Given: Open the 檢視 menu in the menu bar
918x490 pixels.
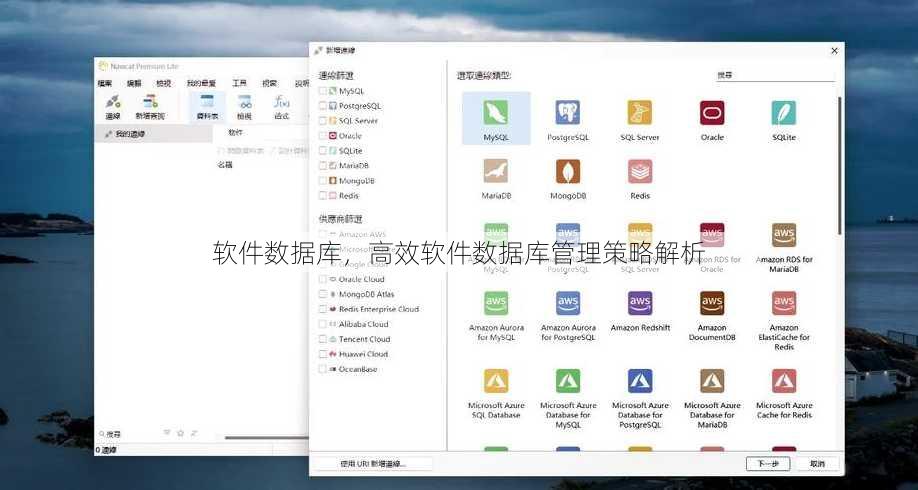Looking at the screenshot, I should tap(163, 84).
